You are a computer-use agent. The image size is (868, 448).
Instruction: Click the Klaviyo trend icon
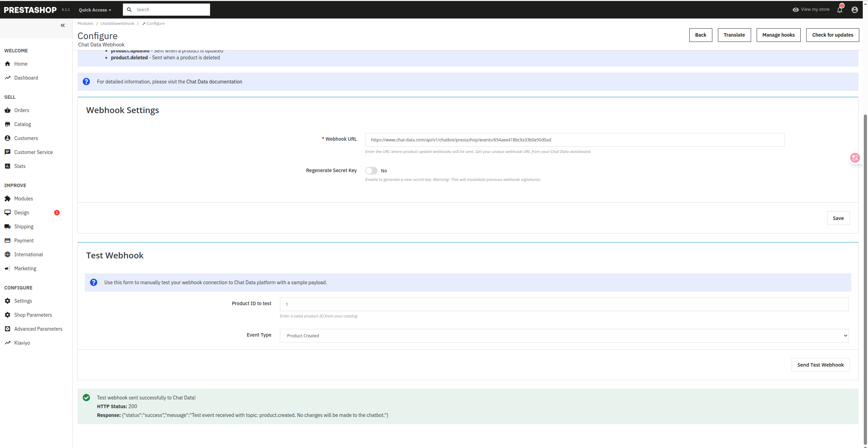(x=8, y=343)
